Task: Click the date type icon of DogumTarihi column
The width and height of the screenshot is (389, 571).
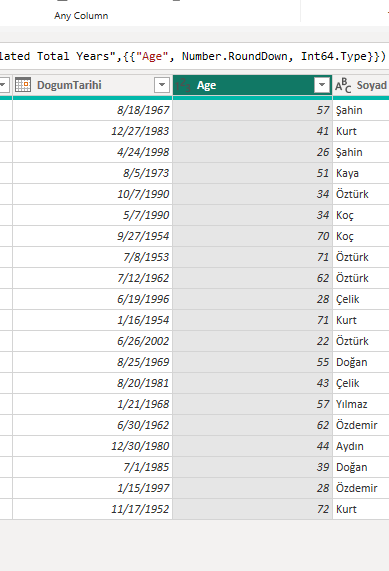Action: pyautogui.click(x=23, y=85)
